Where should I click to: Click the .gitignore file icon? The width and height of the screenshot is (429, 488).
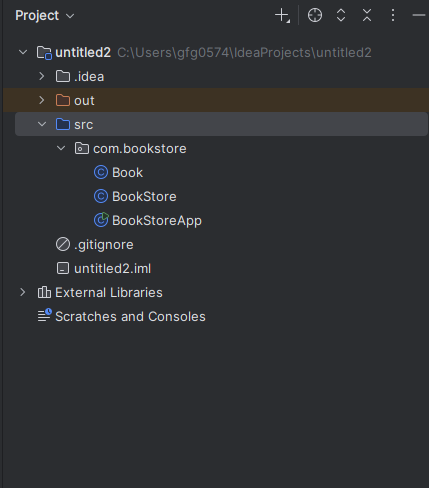coord(63,244)
